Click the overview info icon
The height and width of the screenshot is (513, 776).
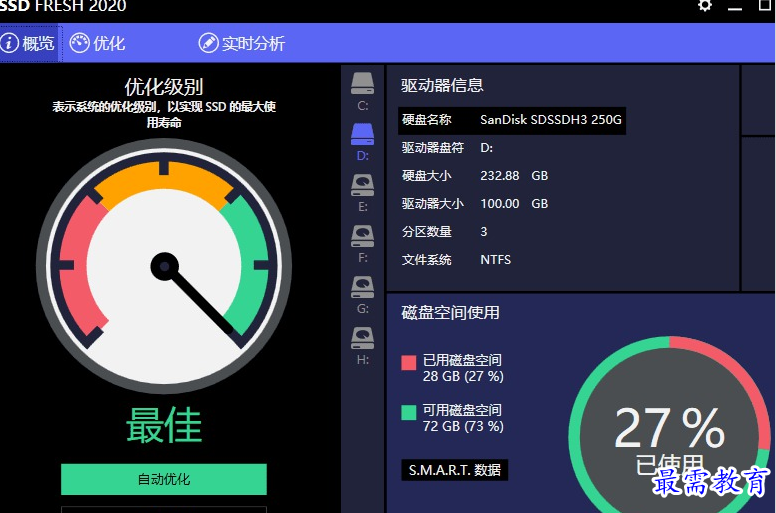coord(9,43)
